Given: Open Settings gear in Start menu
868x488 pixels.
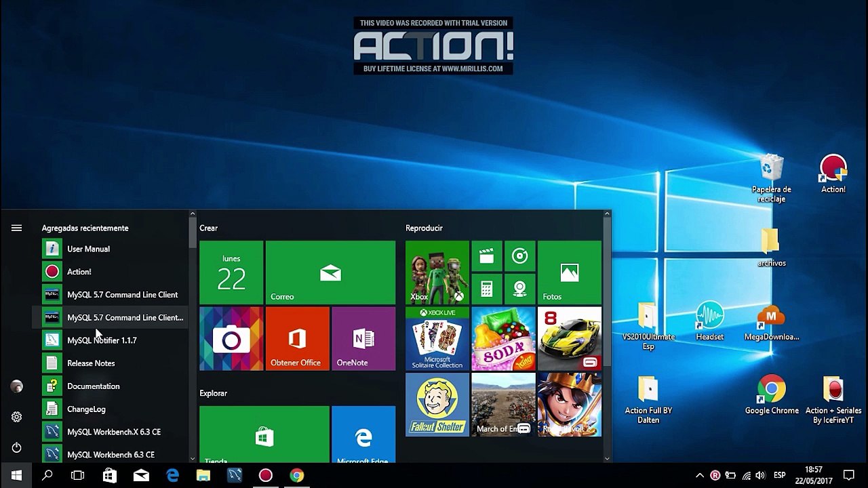Looking at the screenshot, I should click(x=16, y=417).
